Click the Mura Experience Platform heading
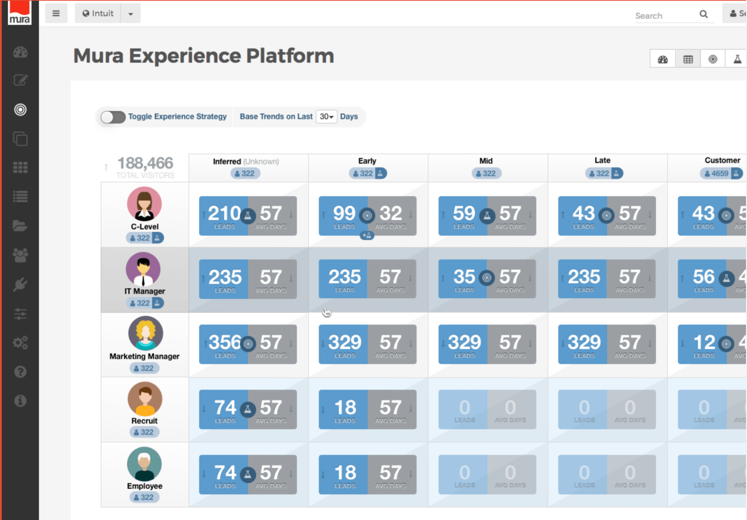The width and height of the screenshot is (747, 520). click(x=203, y=56)
